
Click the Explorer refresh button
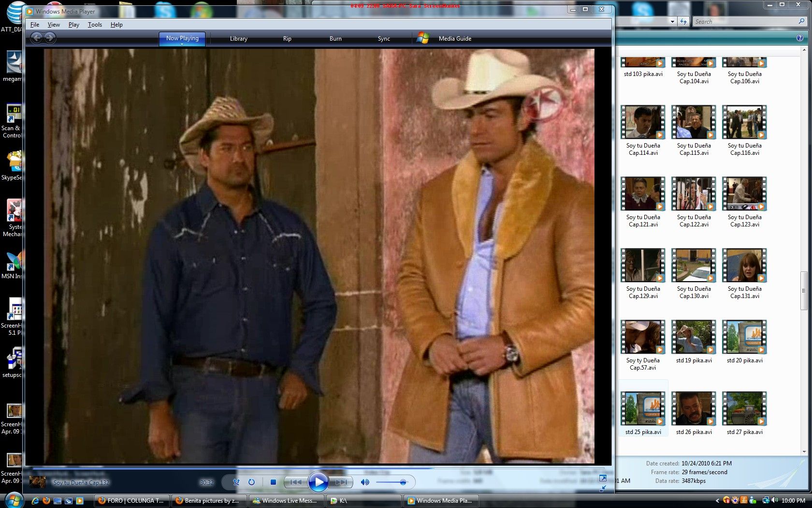pos(683,21)
